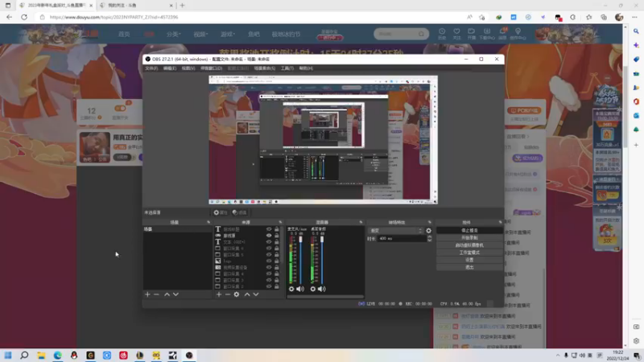The width and height of the screenshot is (644, 362).
Task: Toggle visibility of the 文本 (GDI+) source
Action: point(269,242)
